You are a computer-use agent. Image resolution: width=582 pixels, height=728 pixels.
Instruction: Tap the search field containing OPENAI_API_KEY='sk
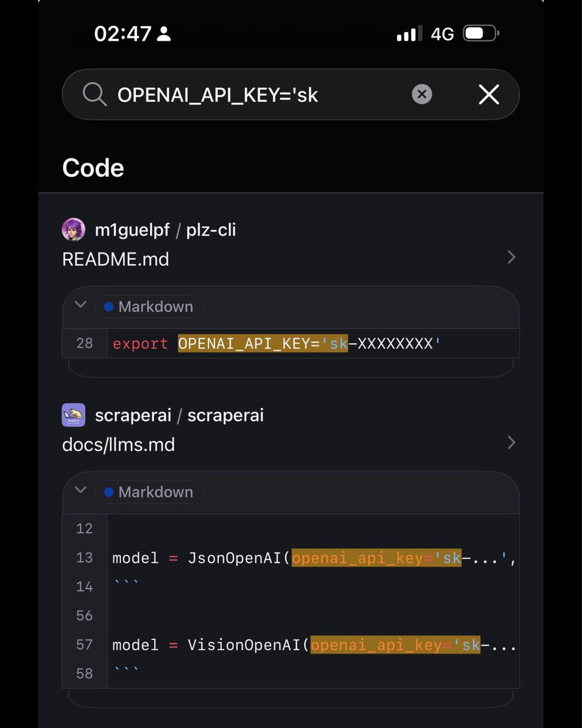[x=291, y=94]
